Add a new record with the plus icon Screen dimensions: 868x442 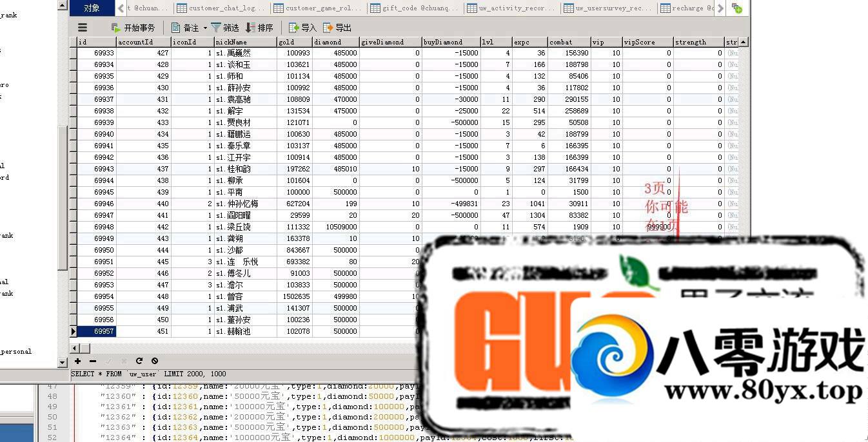[78, 361]
